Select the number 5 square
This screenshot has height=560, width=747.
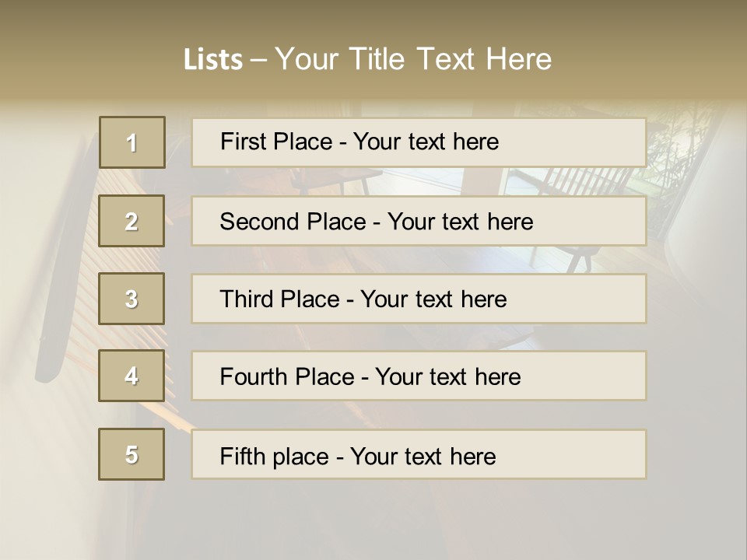click(132, 454)
